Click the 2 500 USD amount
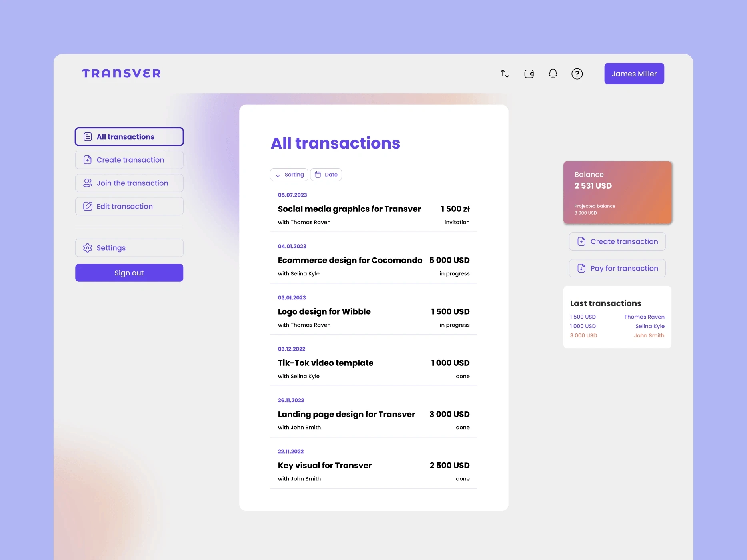 click(450, 465)
